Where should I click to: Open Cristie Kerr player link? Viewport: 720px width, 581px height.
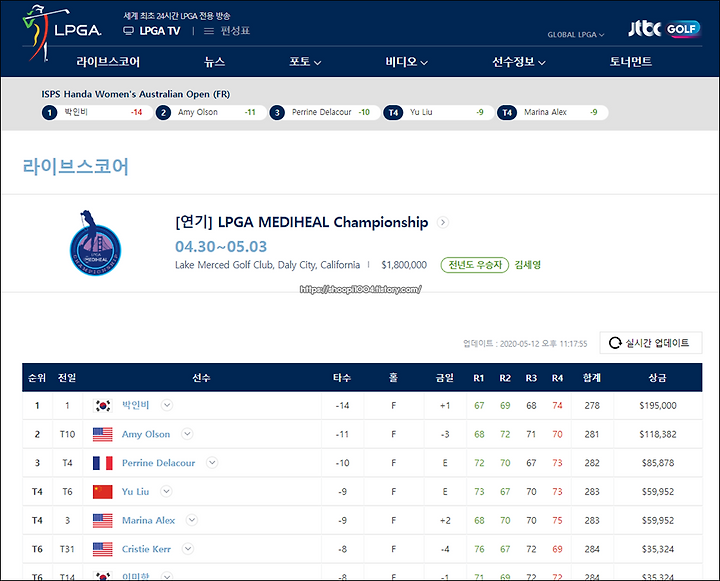pyautogui.click(x=146, y=549)
